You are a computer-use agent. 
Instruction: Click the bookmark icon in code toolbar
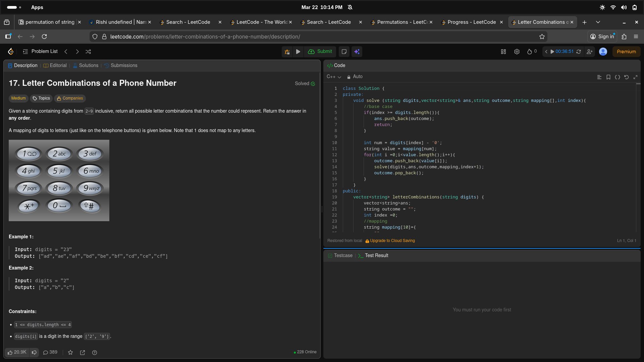pos(608,77)
